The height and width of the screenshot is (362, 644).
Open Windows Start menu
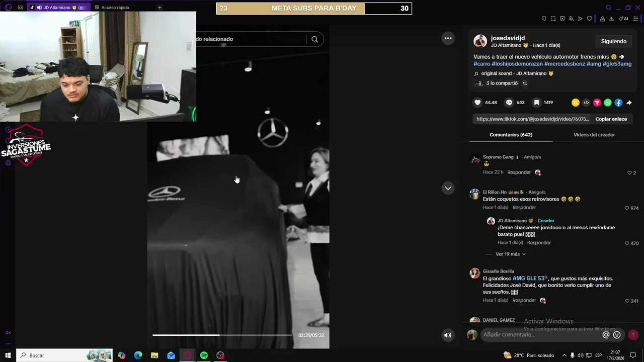[x=8, y=355]
